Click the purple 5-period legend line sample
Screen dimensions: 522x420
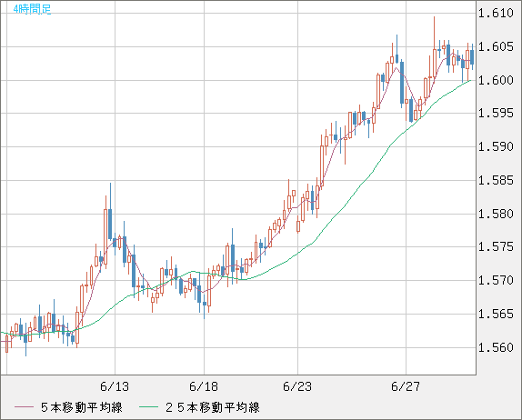tap(24, 407)
